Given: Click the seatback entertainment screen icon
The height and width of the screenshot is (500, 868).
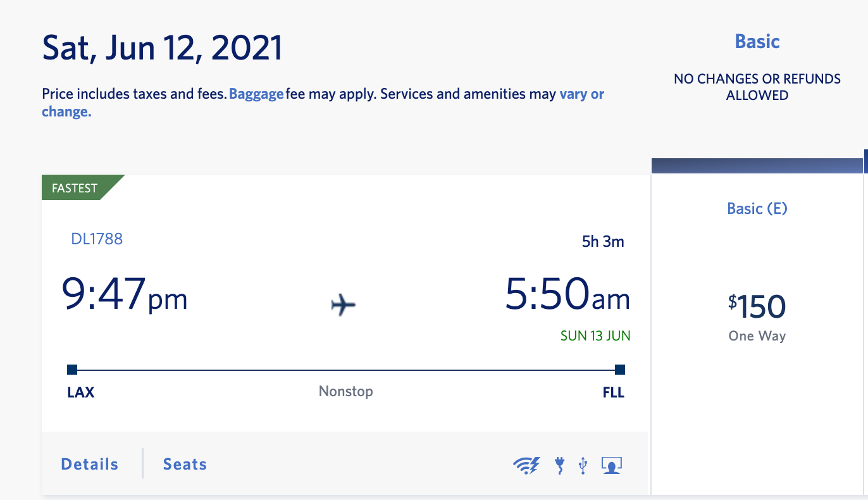Looking at the screenshot, I should (x=612, y=466).
